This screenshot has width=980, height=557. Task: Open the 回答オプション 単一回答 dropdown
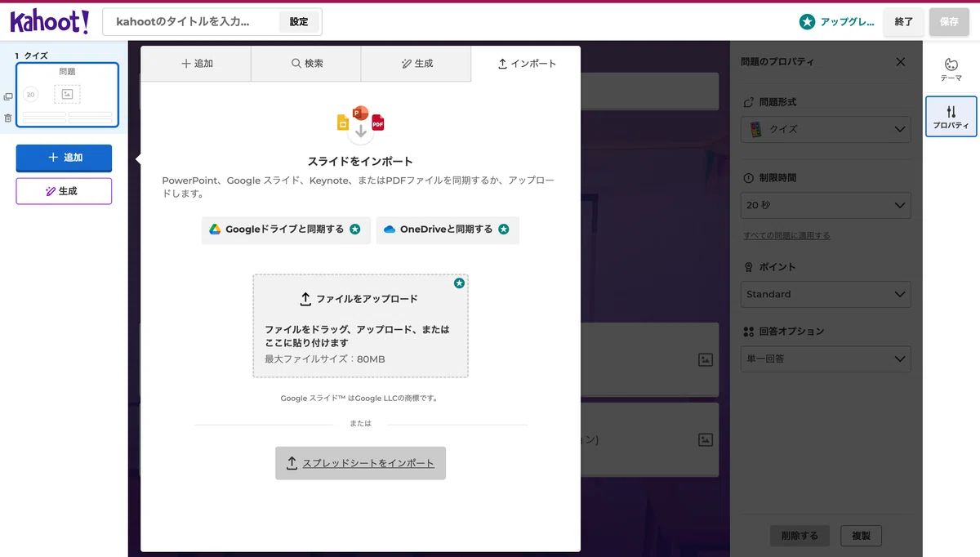(826, 359)
